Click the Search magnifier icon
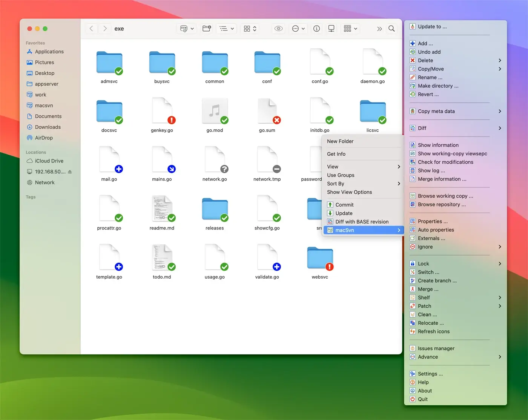 [x=391, y=28]
